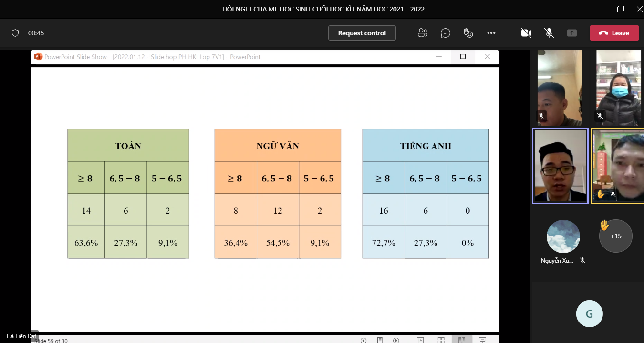Click the shield security icon
This screenshot has height=343, width=644.
(x=15, y=33)
